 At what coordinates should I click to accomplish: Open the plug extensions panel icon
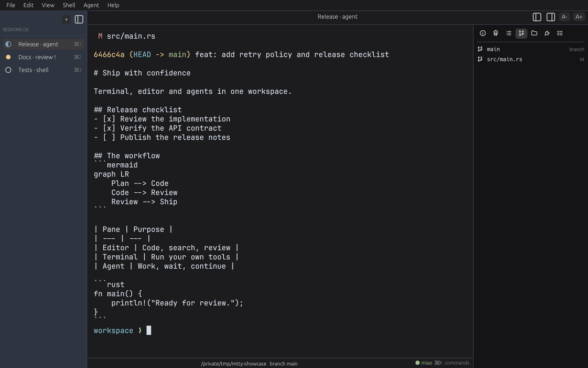(547, 33)
